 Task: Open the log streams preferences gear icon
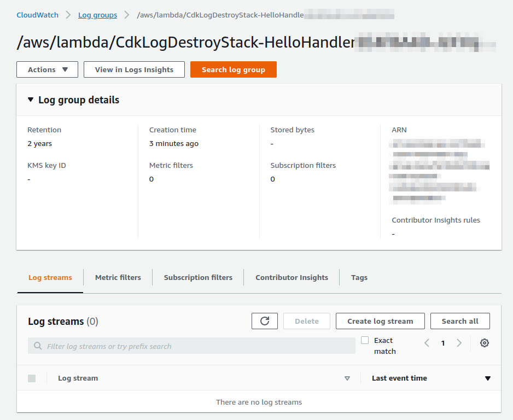484,343
